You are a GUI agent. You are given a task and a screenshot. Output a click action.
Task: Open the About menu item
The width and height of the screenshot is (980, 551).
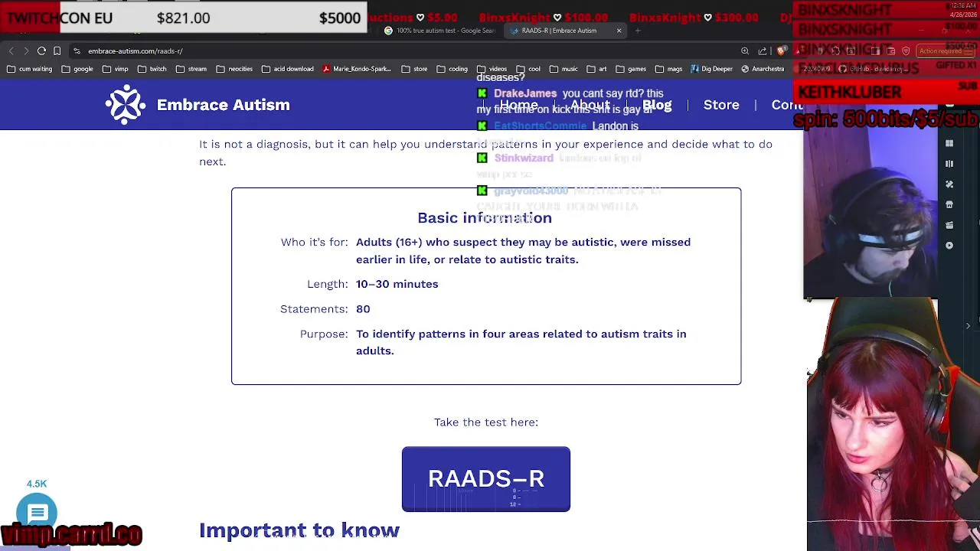(x=590, y=105)
